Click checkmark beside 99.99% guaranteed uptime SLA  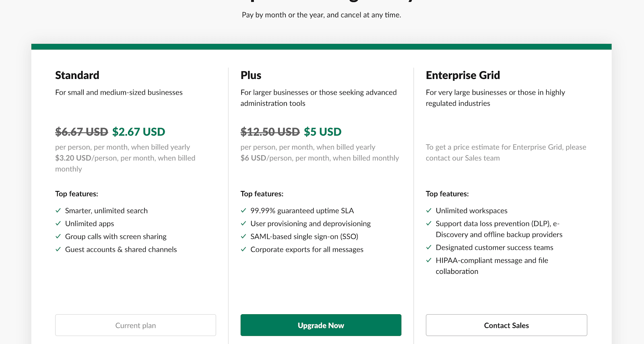244,211
